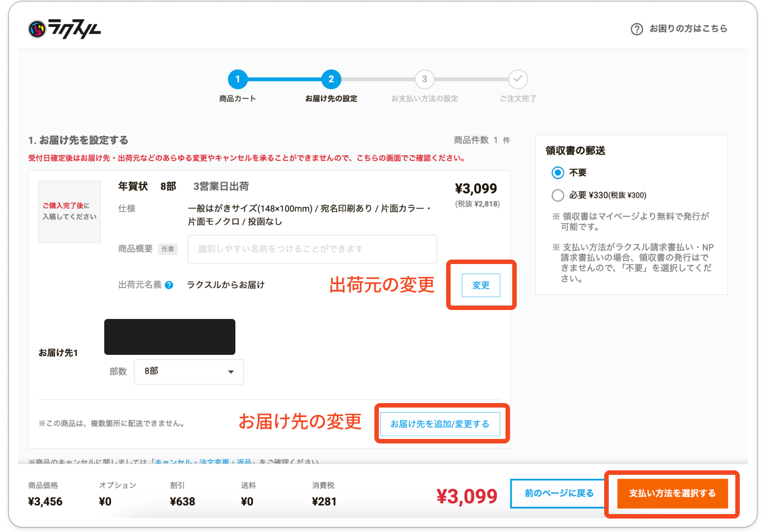
Task: Click step 1 商品カート circle
Action: pyautogui.click(x=238, y=80)
